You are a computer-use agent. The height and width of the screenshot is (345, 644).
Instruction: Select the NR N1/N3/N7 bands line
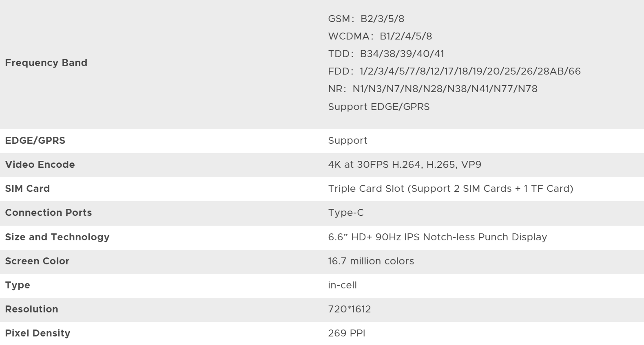coord(432,89)
